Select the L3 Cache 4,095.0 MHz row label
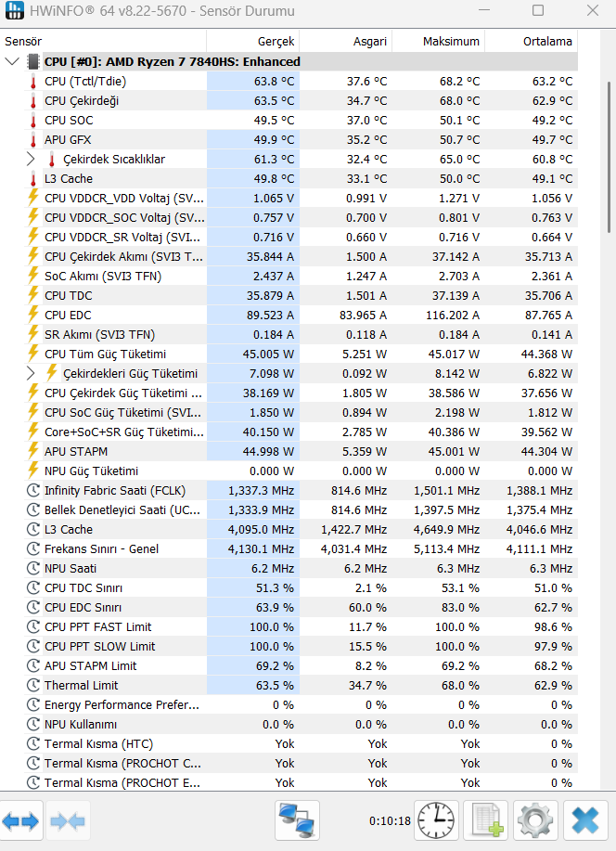The image size is (616, 851). tap(69, 530)
